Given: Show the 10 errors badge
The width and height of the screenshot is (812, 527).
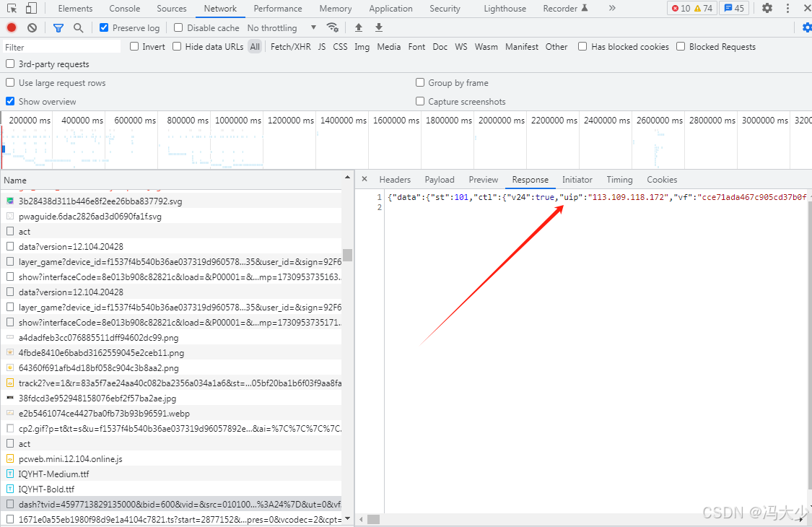Looking at the screenshot, I should point(681,8).
